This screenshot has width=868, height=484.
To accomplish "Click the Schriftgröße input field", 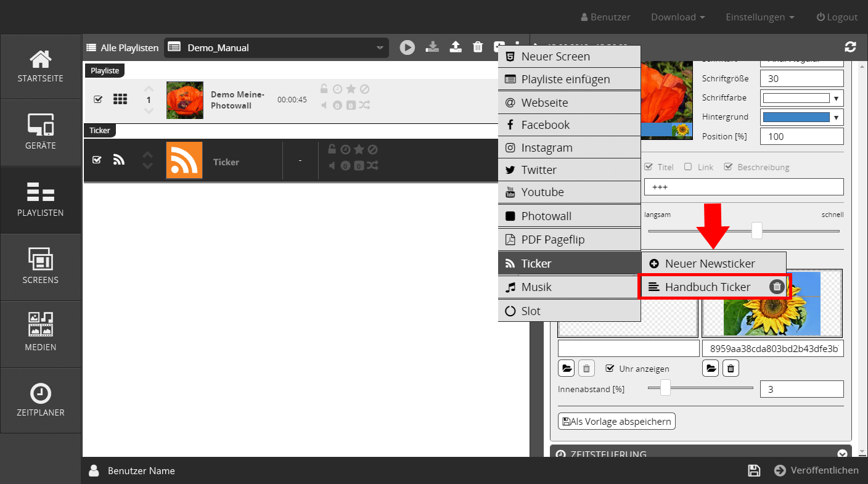I will click(x=801, y=78).
